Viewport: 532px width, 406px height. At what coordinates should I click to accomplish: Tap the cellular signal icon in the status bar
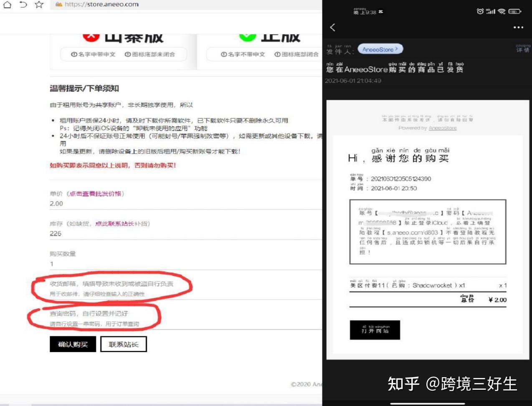click(491, 11)
